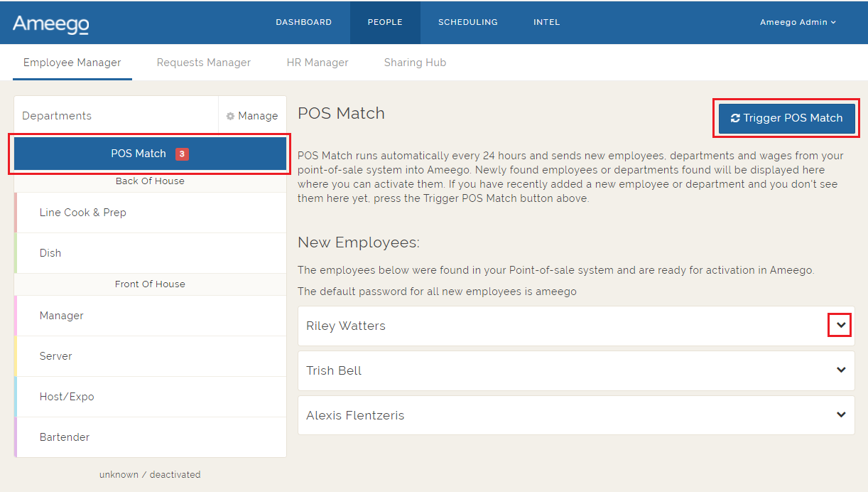Click the Trish Bell name
This screenshot has height=492, width=868.
(x=334, y=370)
